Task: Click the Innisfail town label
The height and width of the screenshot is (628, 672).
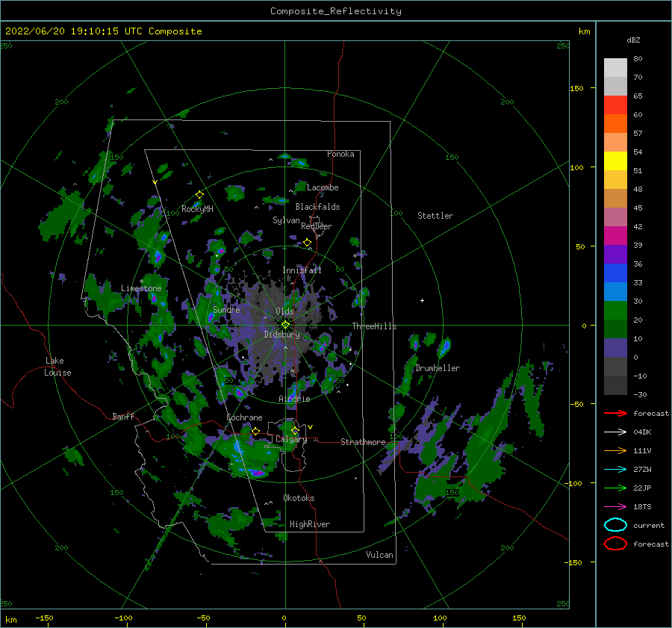Action: coord(302,270)
